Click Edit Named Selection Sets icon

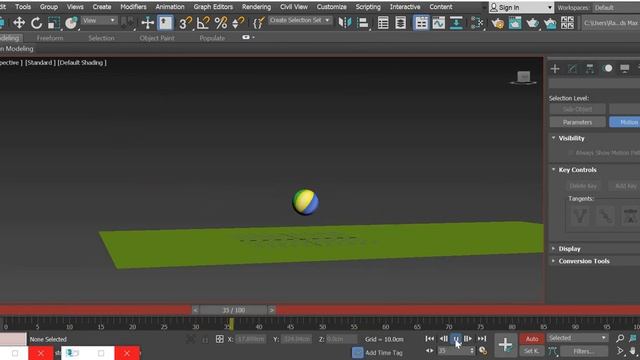click(258, 23)
